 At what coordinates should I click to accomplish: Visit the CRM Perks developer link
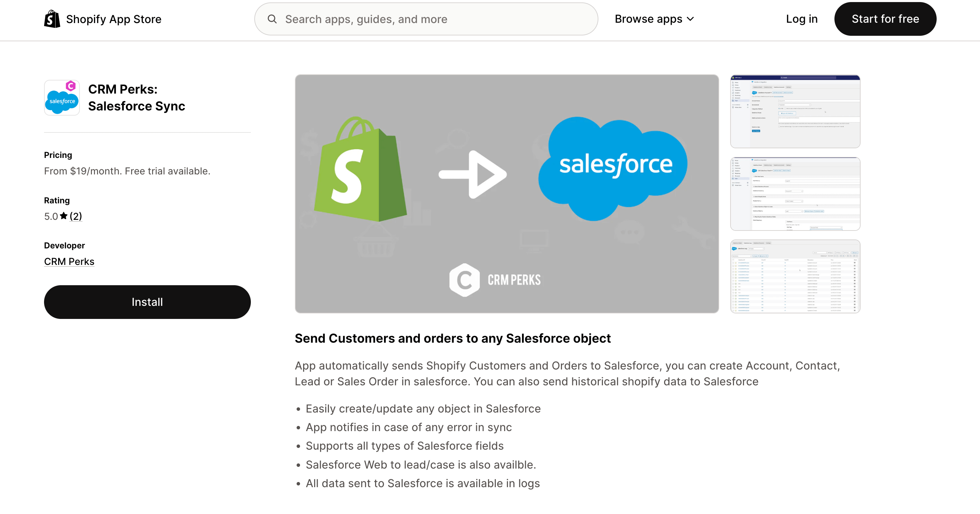69,261
